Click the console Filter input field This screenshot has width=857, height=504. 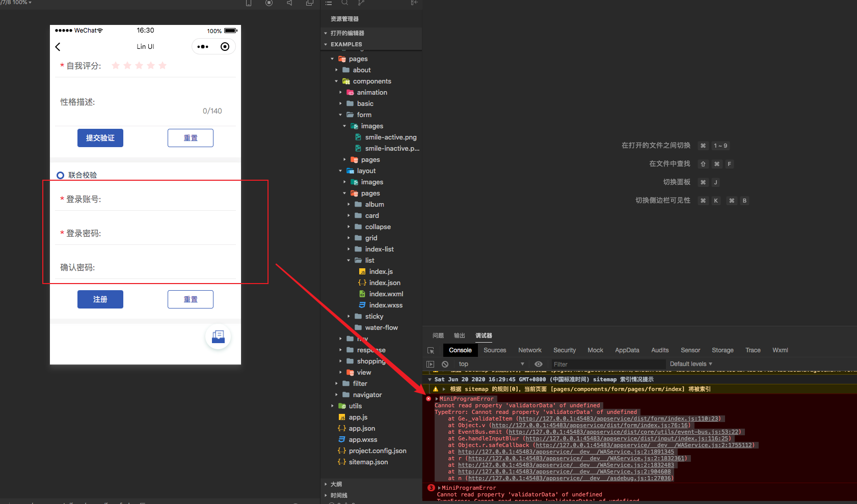(608, 364)
